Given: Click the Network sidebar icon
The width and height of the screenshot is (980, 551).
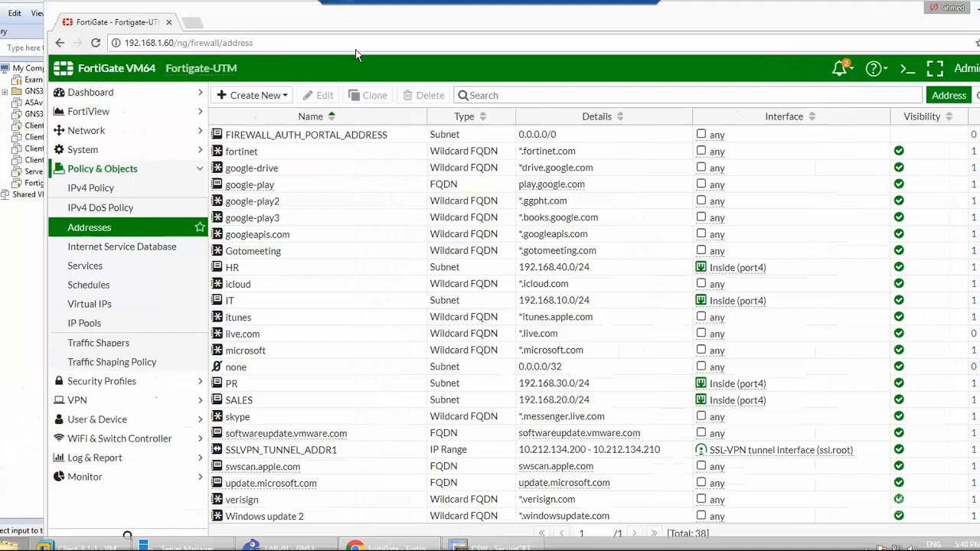Looking at the screenshot, I should click(x=59, y=130).
